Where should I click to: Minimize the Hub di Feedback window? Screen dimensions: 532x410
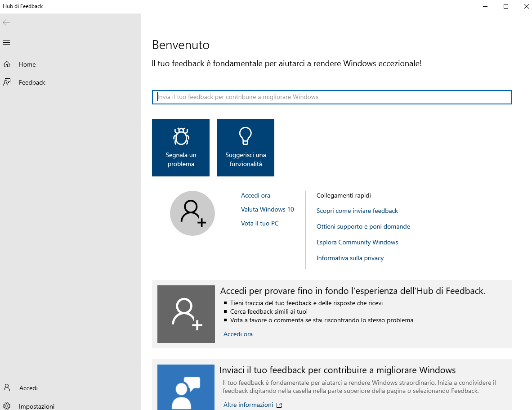pyautogui.click(x=485, y=6)
